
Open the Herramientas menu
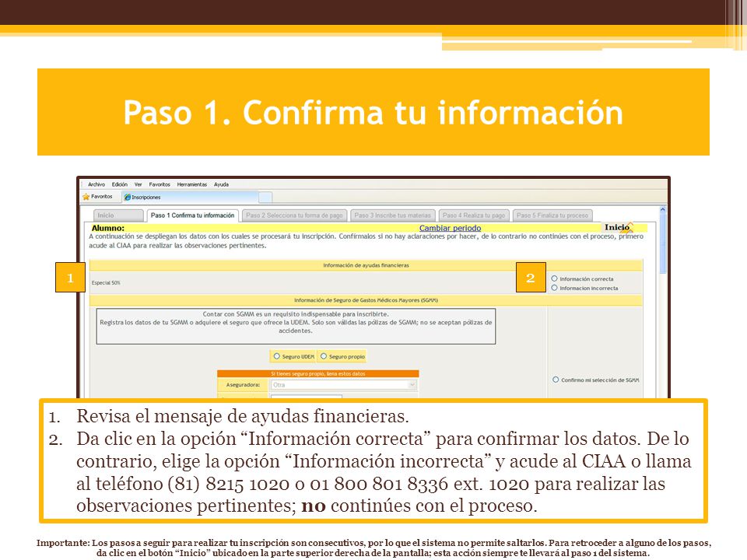pos(192,184)
